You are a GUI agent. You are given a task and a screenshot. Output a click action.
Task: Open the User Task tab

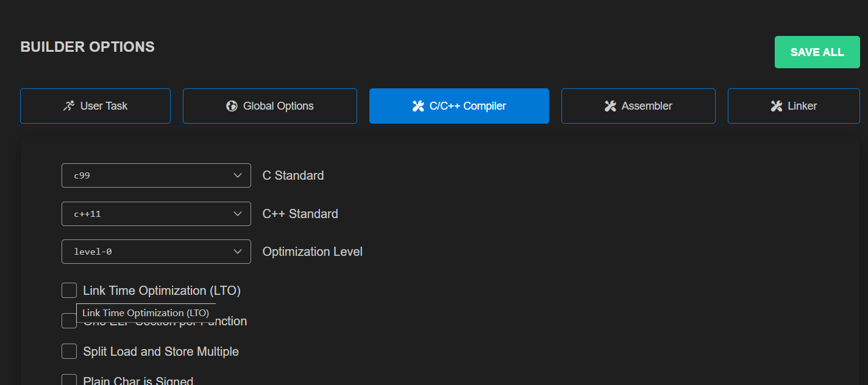[x=95, y=106]
